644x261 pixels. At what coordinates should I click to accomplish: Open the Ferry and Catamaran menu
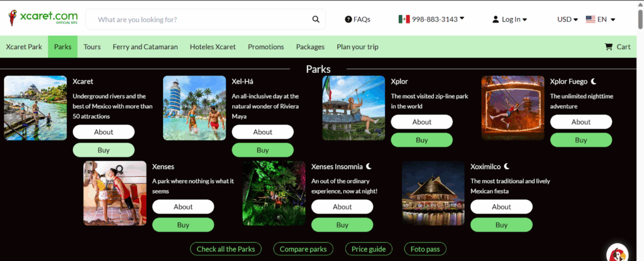[x=145, y=47]
